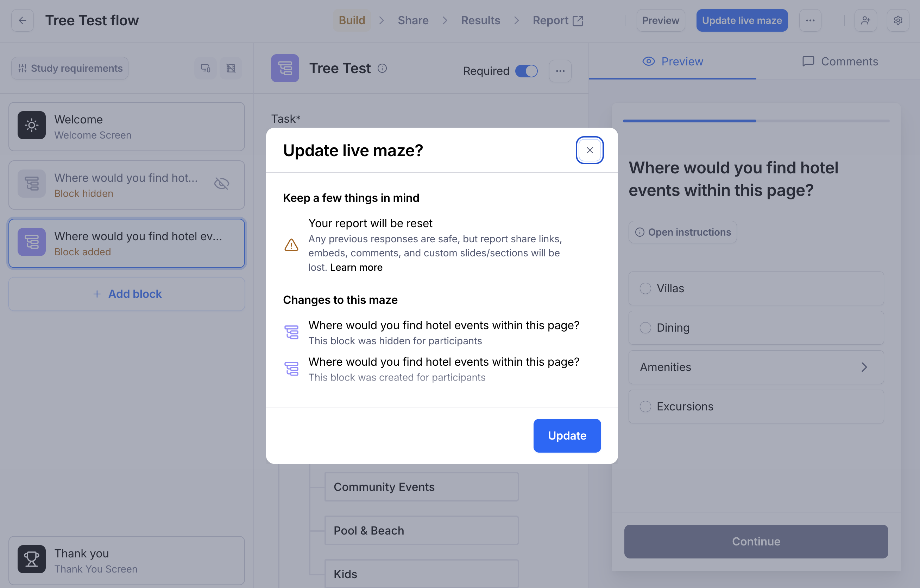Click the device preview icon beside Study requirements
The height and width of the screenshot is (588, 920).
206,68
